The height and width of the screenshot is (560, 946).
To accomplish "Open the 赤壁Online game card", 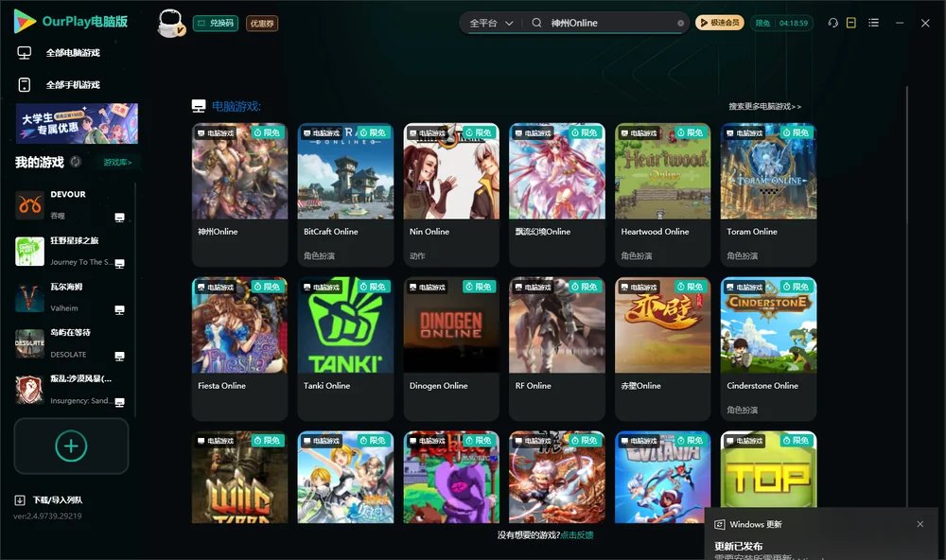I will (662, 349).
